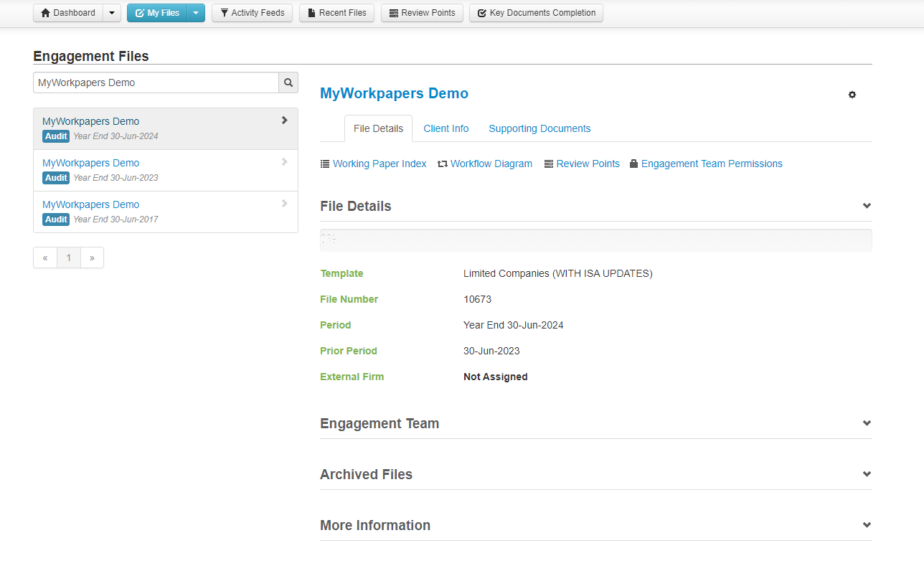Click the Period value 'Year End 30-Jun-2024'
The height and width of the screenshot is (576, 924).
(x=514, y=325)
